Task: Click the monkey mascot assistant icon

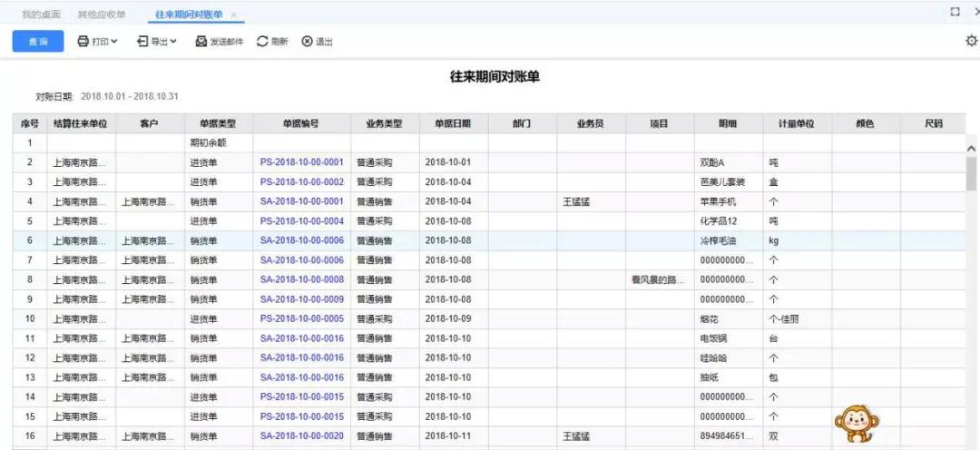Action: (x=857, y=424)
